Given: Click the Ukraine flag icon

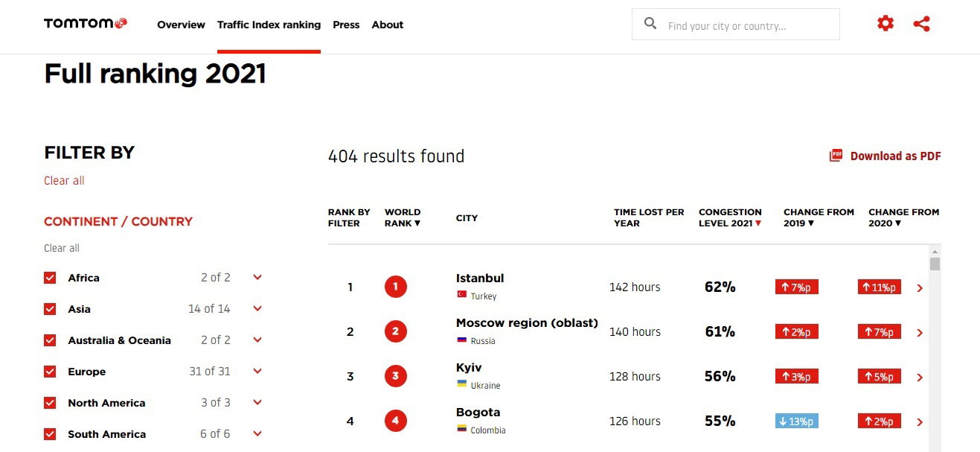Looking at the screenshot, I should [461, 384].
